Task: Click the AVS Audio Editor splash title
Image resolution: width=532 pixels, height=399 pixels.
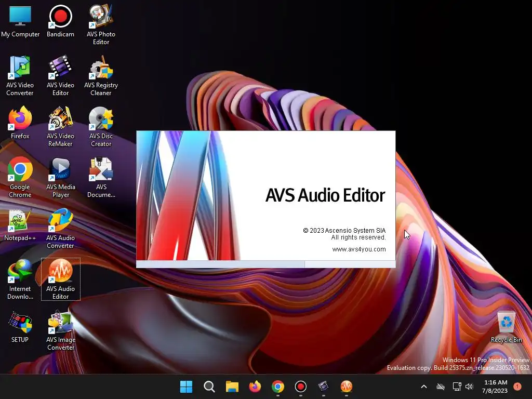Action: pos(325,195)
